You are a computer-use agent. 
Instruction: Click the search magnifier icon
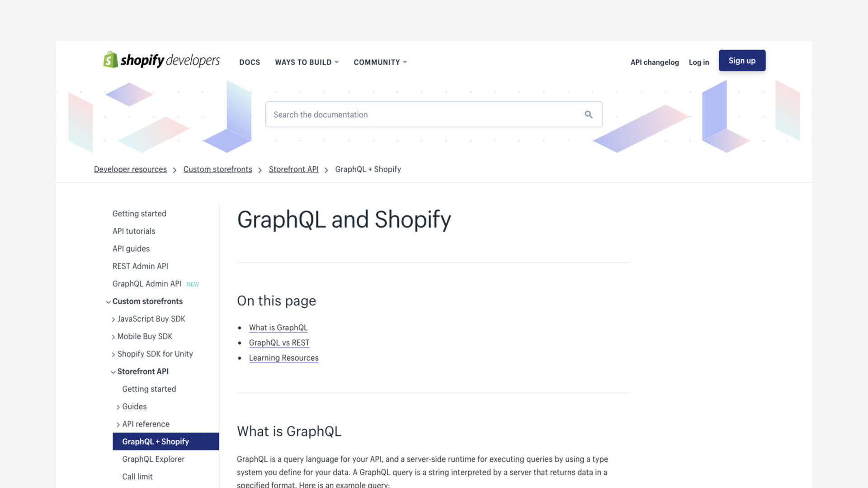[588, 114]
